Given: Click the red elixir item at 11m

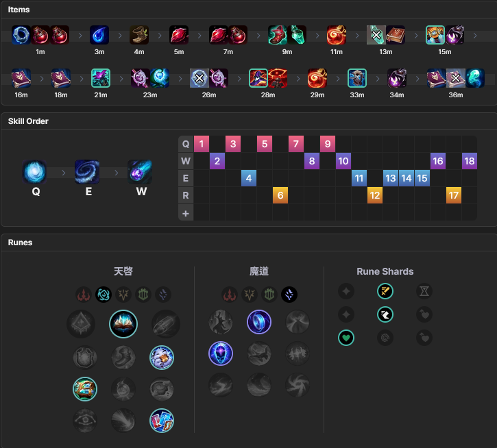Looking at the screenshot, I should [x=337, y=35].
